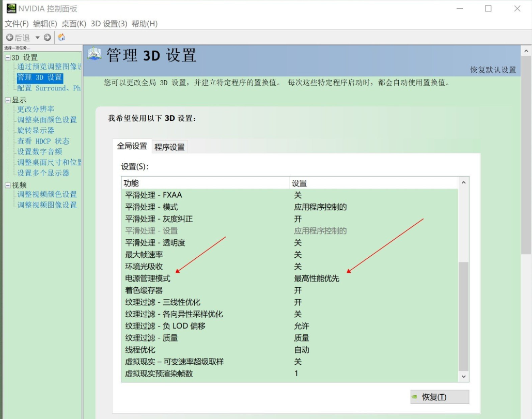Viewport: 532px width, 419px height.
Task: Select the 最大帧速率 row
Action: [x=290, y=255]
